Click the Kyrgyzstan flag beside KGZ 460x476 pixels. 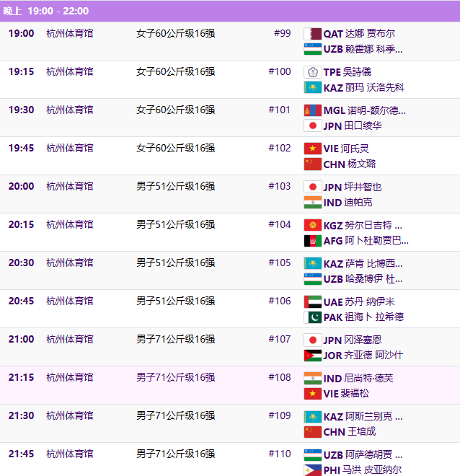click(x=312, y=225)
